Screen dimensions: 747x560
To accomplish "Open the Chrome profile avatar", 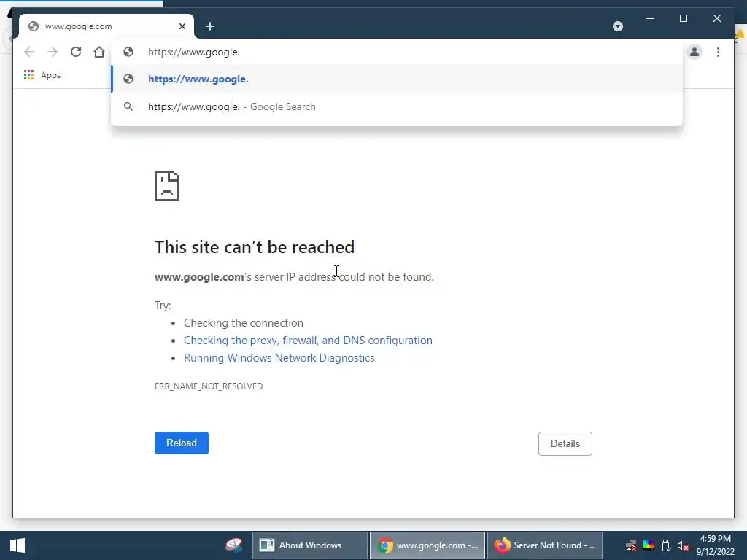I will pos(694,52).
